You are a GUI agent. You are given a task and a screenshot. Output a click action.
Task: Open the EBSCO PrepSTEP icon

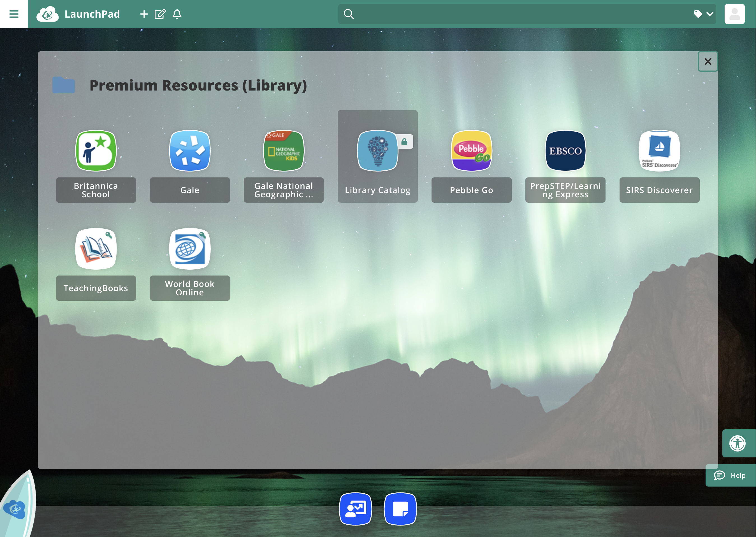click(x=565, y=151)
